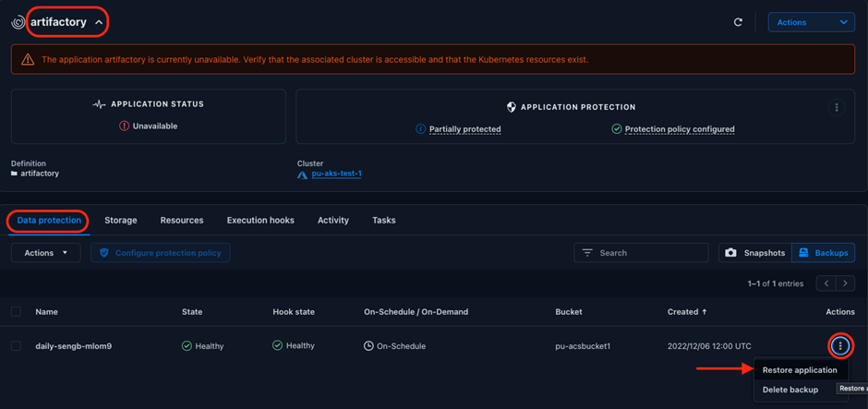
Task: Click the On-Schedule clock icon
Action: (368, 346)
